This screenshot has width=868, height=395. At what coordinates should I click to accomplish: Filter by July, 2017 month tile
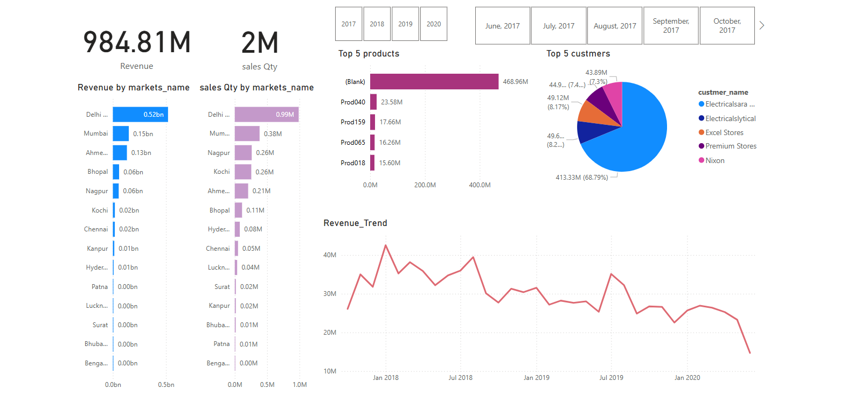[x=559, y=26]
